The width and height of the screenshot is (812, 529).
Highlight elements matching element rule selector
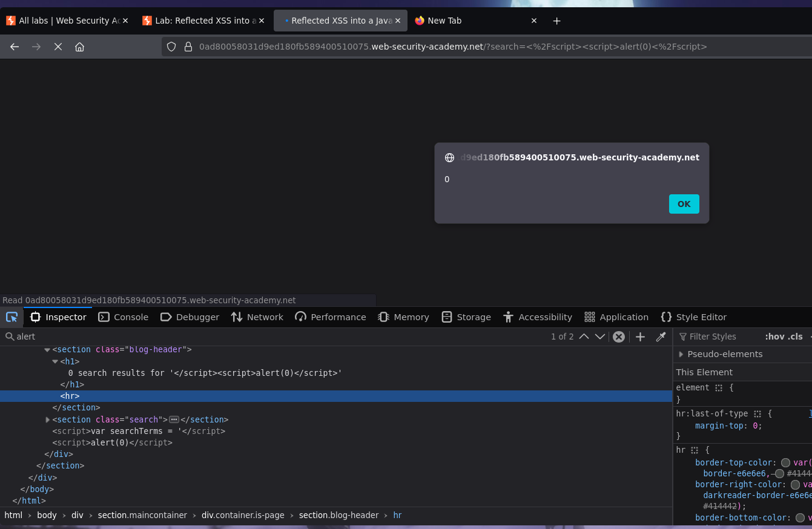[719, 388]
